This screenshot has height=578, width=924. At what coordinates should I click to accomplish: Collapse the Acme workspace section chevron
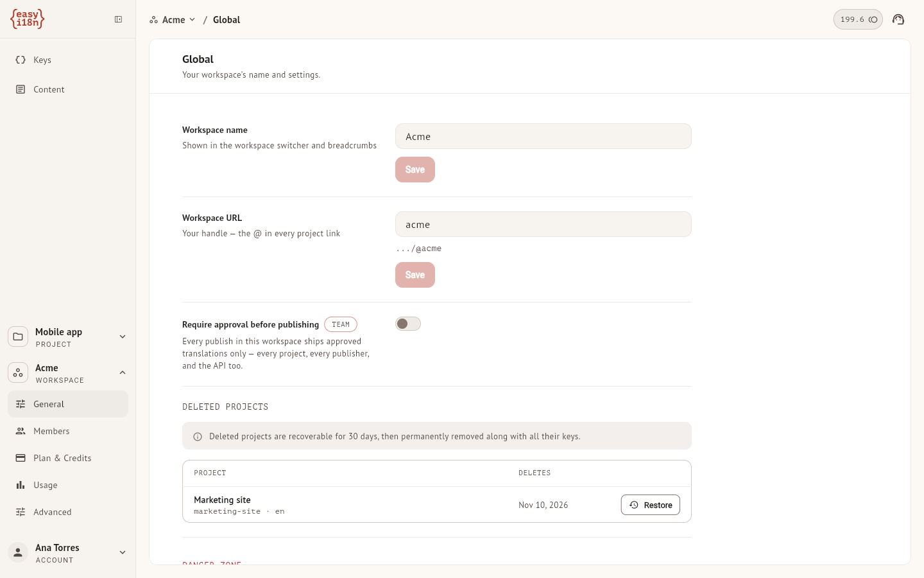tap(123, 372)
